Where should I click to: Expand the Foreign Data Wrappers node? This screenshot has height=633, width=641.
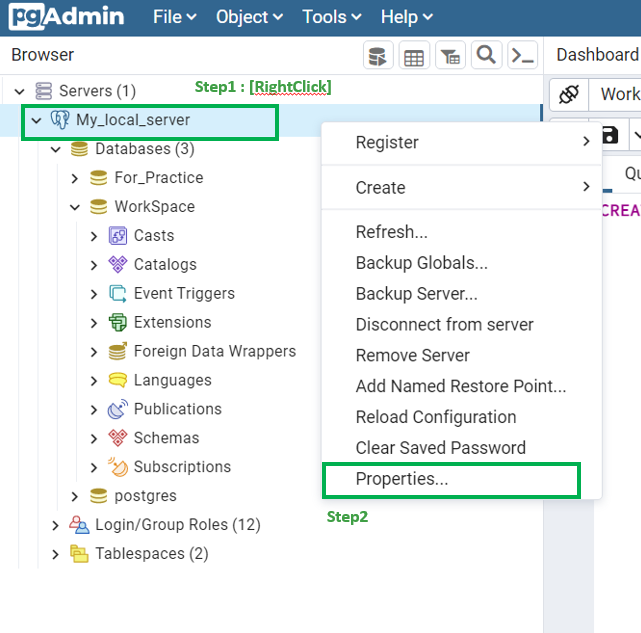tap(94, 352)
